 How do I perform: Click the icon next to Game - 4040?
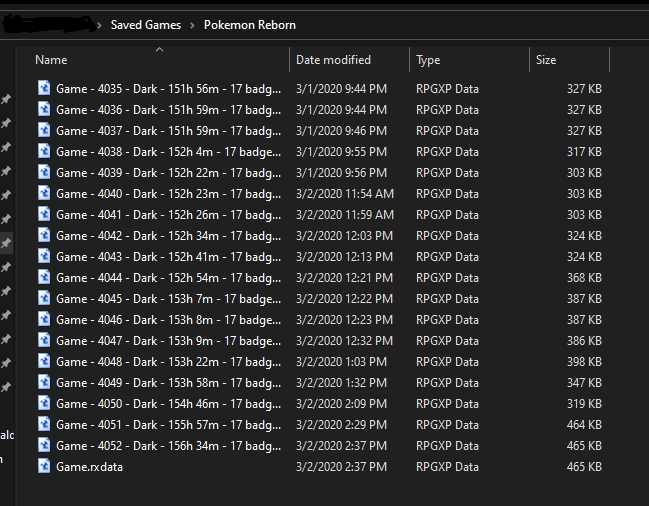[x=44, y=193]
